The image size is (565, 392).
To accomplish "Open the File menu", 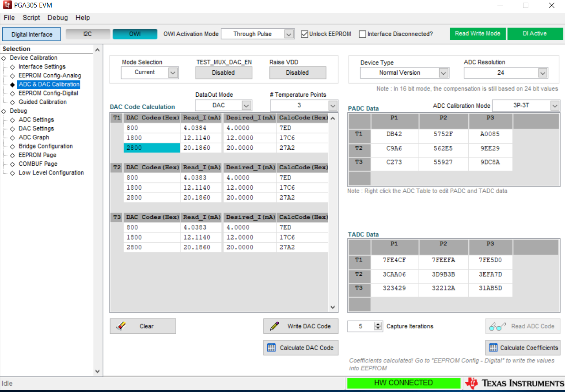I will 9,18.
